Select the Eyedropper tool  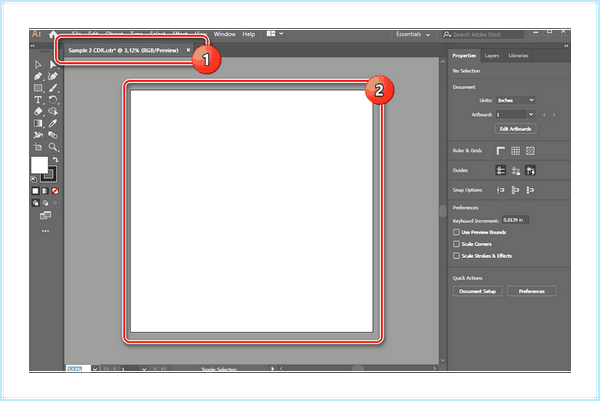pos(53,123)
